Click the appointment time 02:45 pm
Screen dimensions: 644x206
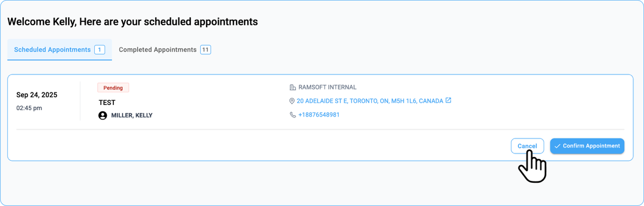[29, 108]
